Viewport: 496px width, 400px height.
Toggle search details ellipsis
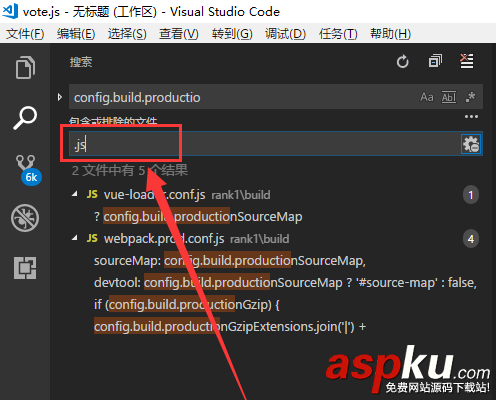tap(471, 117)
